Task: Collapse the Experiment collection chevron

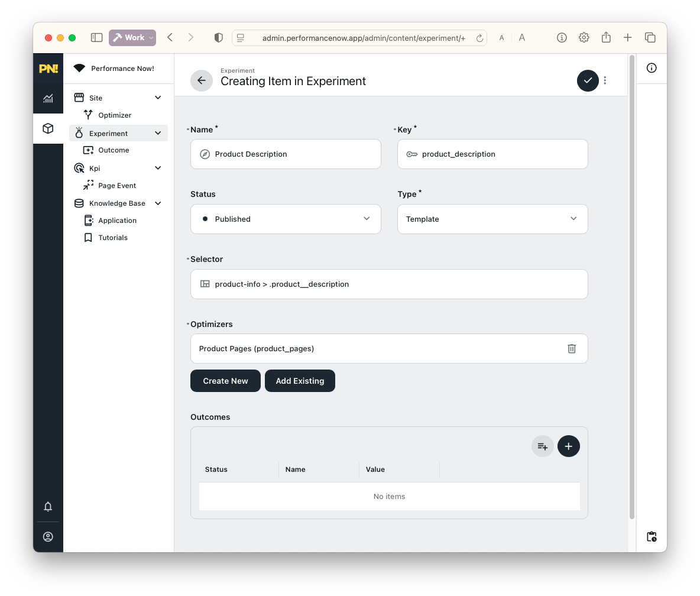Action: (x=158, y=133)
